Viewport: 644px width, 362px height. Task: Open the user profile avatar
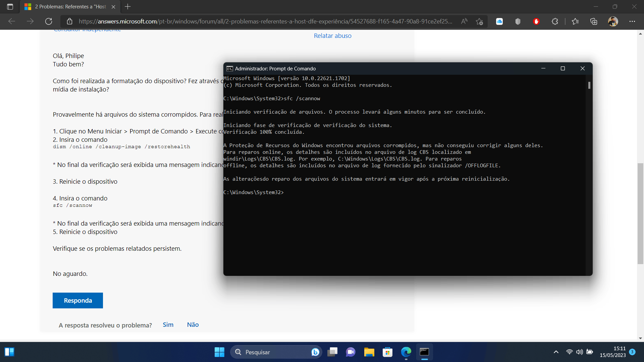click(x=613, y=21)
